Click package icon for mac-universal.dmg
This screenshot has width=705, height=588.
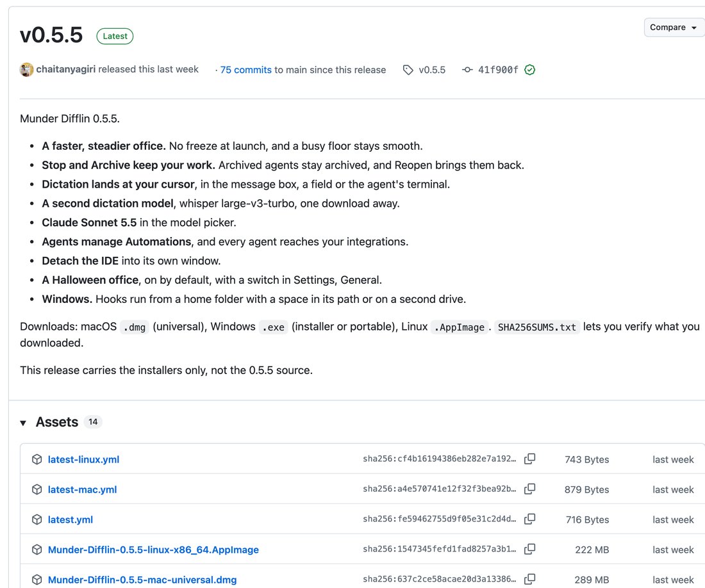tap(37, 580)
